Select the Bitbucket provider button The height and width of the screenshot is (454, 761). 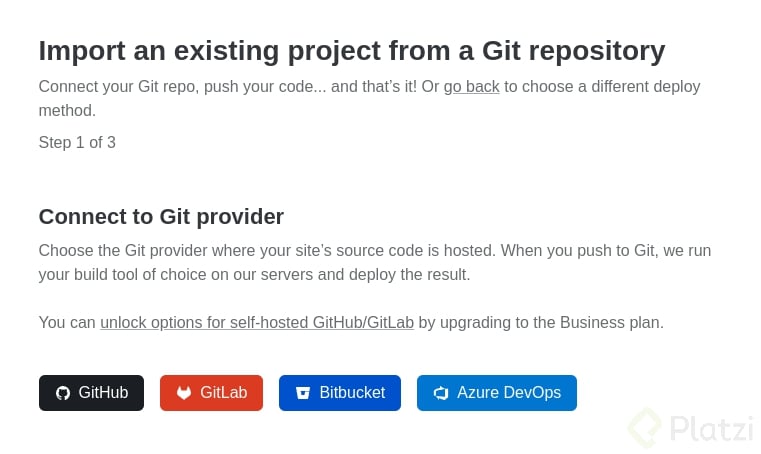click(340, 393)
